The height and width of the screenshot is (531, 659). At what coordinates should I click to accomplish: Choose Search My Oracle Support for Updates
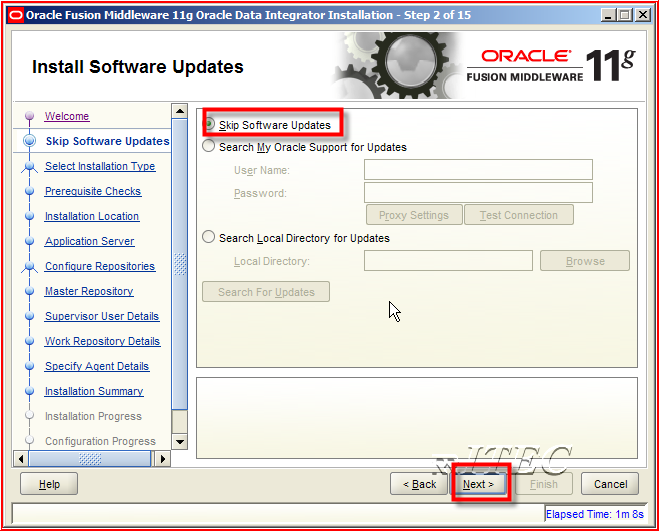pyautogui.click(x=209, y=146)
